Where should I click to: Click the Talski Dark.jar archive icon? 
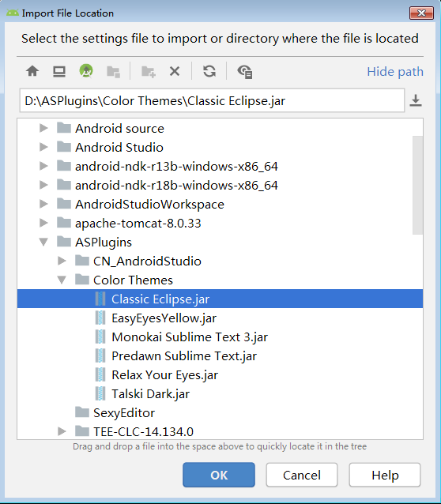coord(100,393)
